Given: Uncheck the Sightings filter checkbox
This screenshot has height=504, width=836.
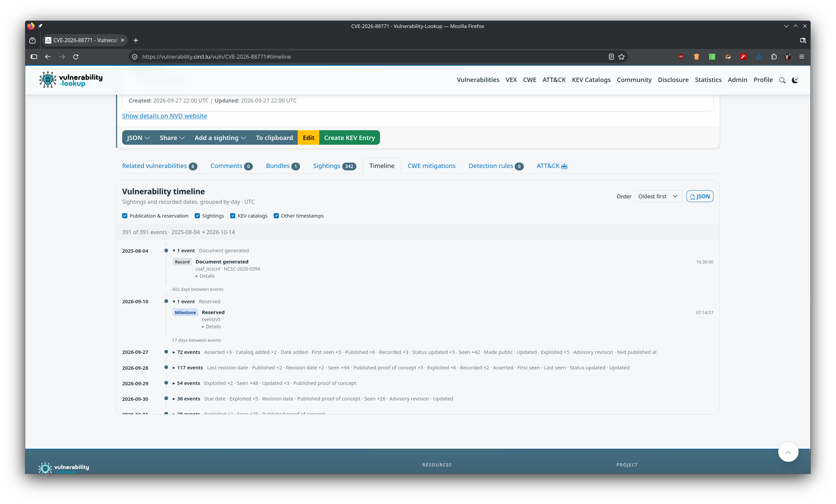Looking at the screenshot, I should [x=197, y=216].
